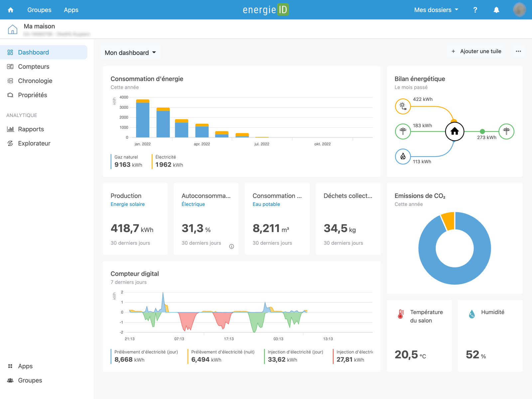Open Explorateur under Analytique
Viewport: 532px width, 399px height.
pyautogui.click(x=34, y=143)
